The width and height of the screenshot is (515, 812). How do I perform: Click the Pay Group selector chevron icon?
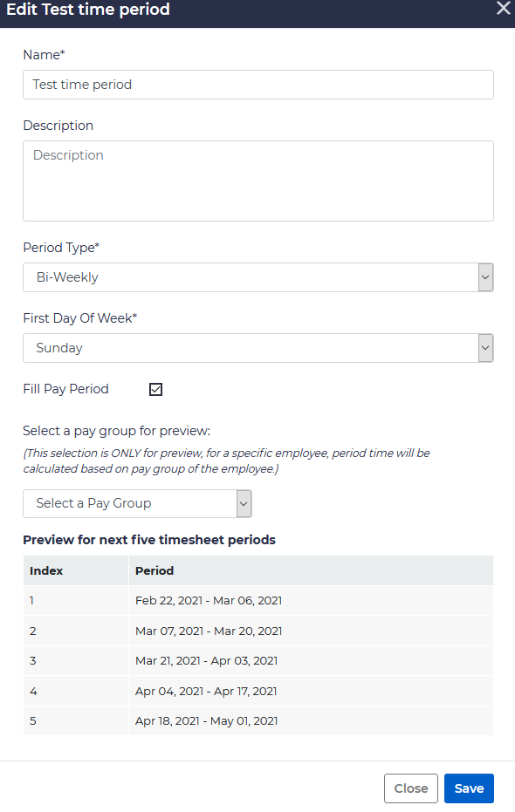[243, 503]
